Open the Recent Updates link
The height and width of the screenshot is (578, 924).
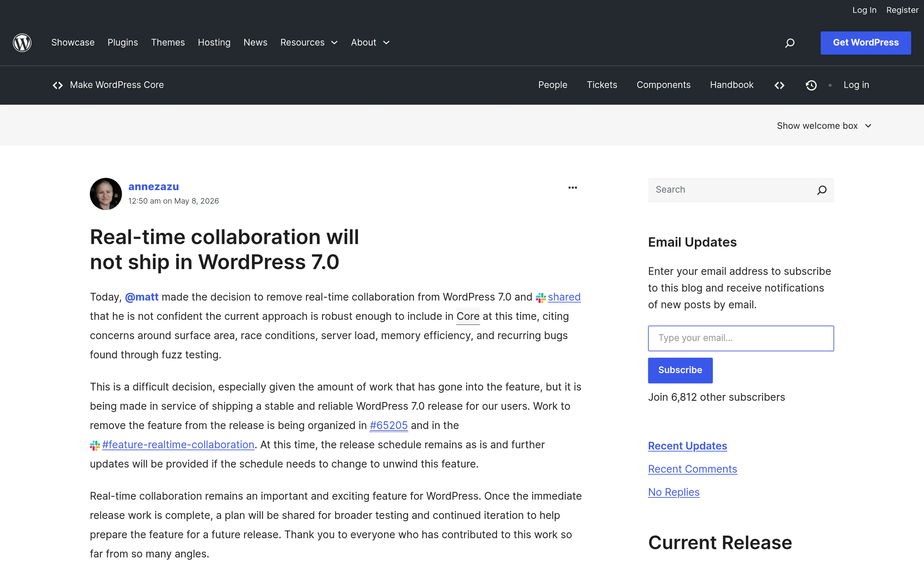pos(687,446)
